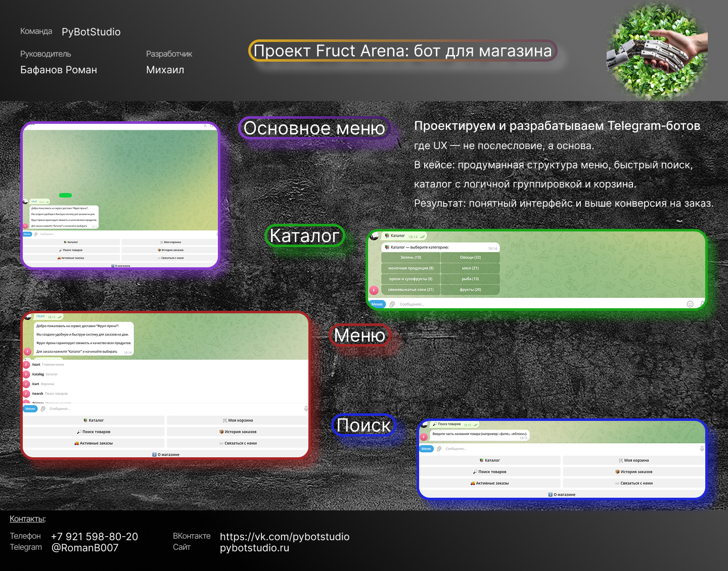Click the paperclip attach icon in the catalog chat

pyautogui.click(x=392, y=304)
